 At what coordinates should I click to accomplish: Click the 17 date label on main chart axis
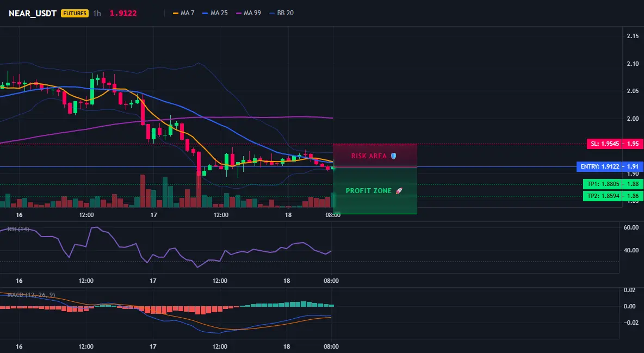[x=153, y=215]
